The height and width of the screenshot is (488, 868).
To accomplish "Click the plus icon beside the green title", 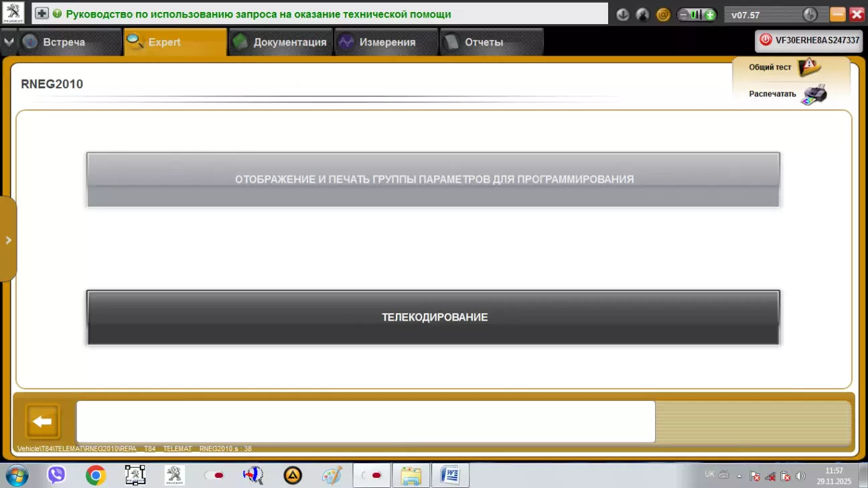I will click(42, 14).
